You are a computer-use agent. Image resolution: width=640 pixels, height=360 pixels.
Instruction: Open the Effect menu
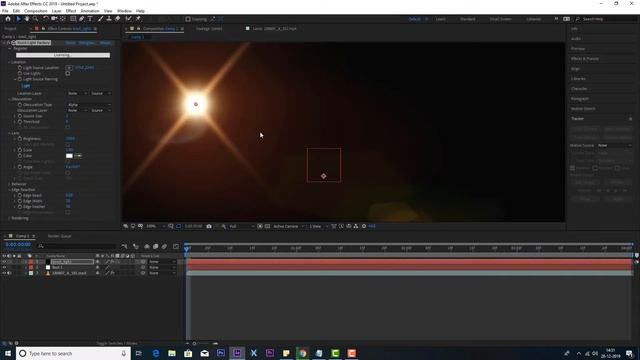71,11
